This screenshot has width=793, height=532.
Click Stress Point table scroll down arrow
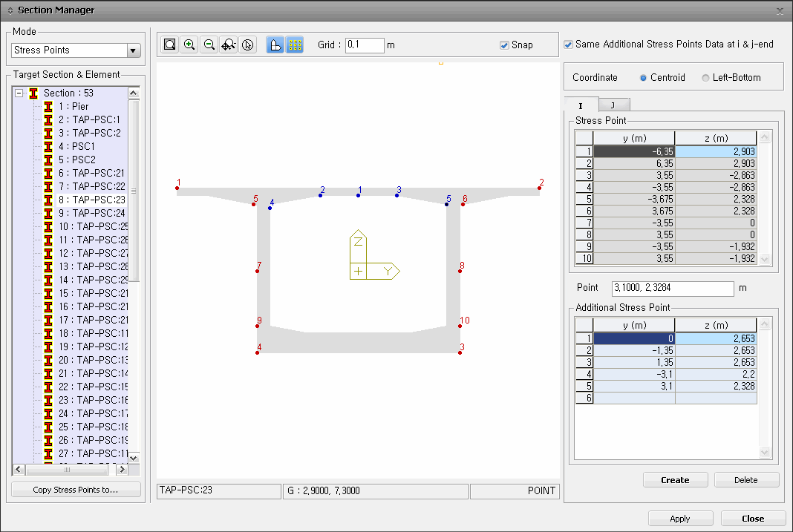click(x=765, y=259)
